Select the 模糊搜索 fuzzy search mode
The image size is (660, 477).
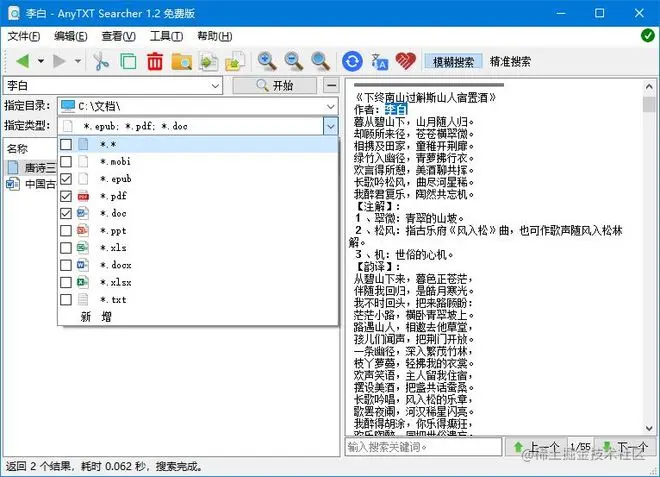(453, 61)
